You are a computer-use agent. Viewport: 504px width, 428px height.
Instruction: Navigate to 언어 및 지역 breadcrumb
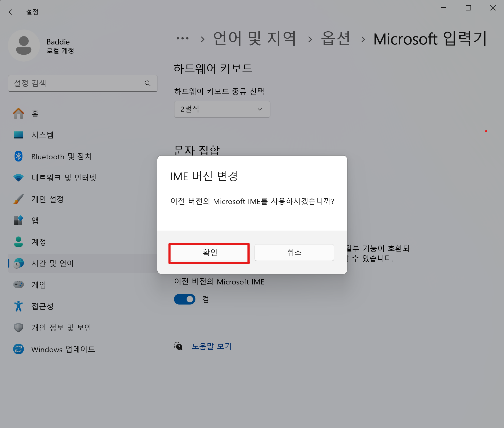254,39
